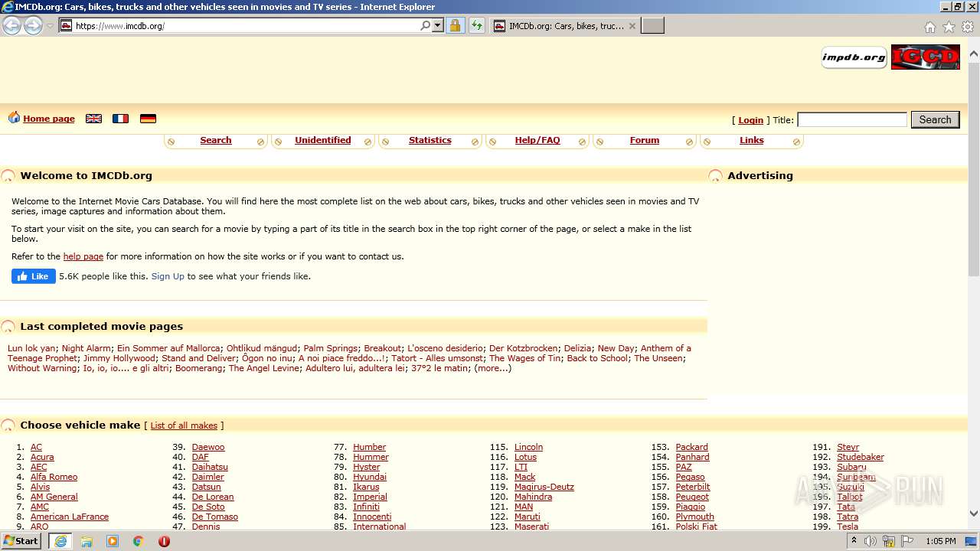Screen dimensions: 980x551
Task: Open the Unidentified menu item
Action: click(323, 140)
